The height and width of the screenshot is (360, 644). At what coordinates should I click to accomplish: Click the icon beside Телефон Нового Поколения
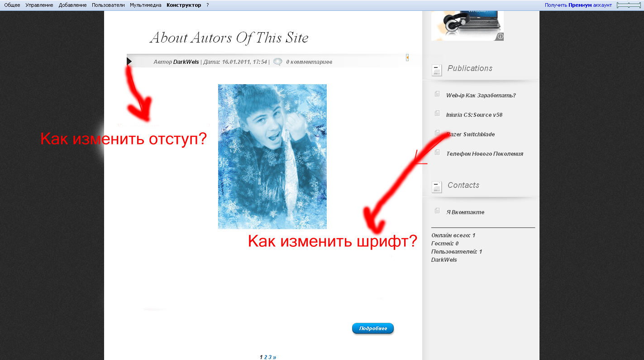[437, 153]
